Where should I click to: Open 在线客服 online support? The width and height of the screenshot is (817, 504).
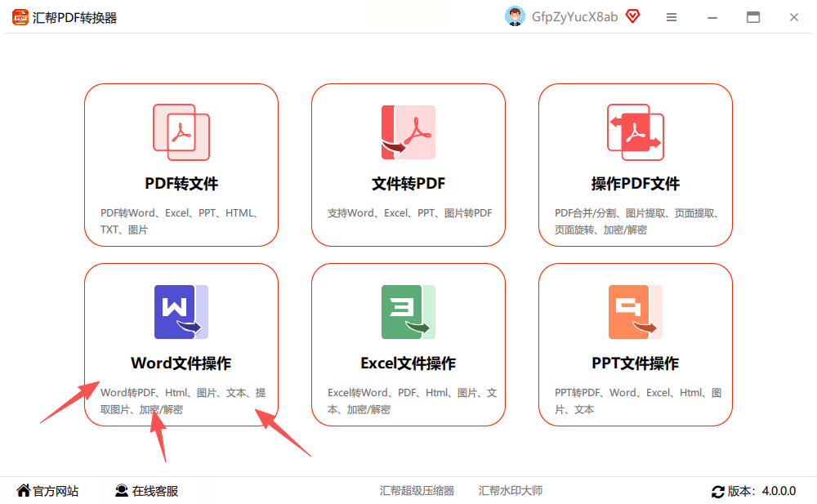pos(146,491)
